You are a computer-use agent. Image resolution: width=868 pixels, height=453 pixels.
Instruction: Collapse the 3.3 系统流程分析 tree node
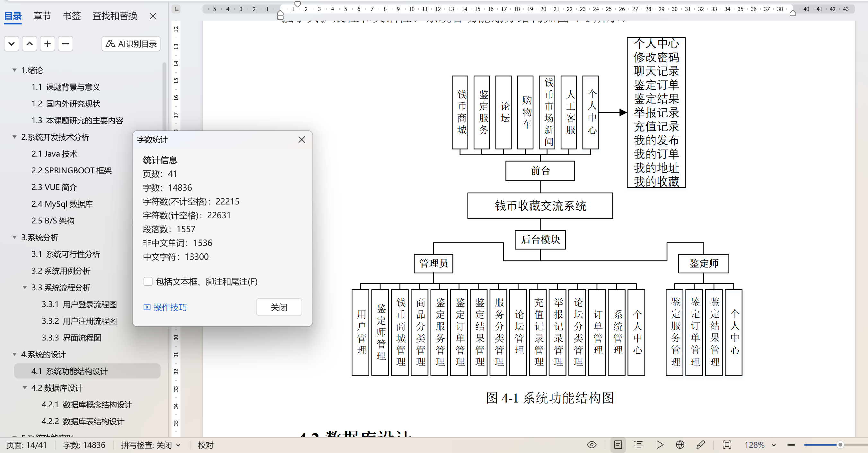[x=25, y=287]
